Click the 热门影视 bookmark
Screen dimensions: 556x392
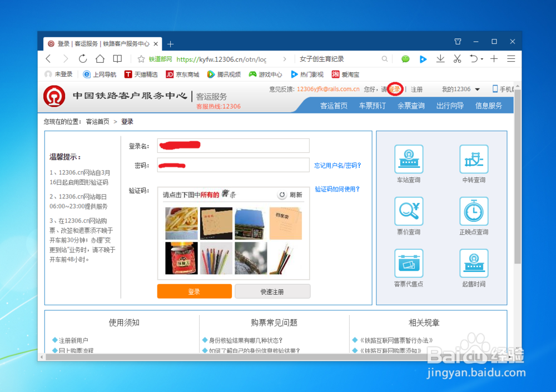[x=307, y=75]
